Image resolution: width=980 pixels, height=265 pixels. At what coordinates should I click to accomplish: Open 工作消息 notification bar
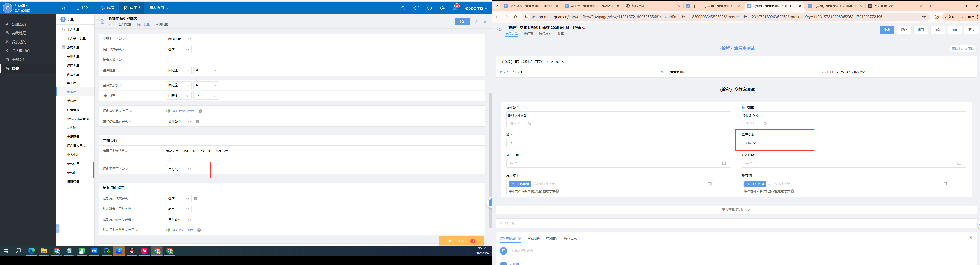pos(461,241)
